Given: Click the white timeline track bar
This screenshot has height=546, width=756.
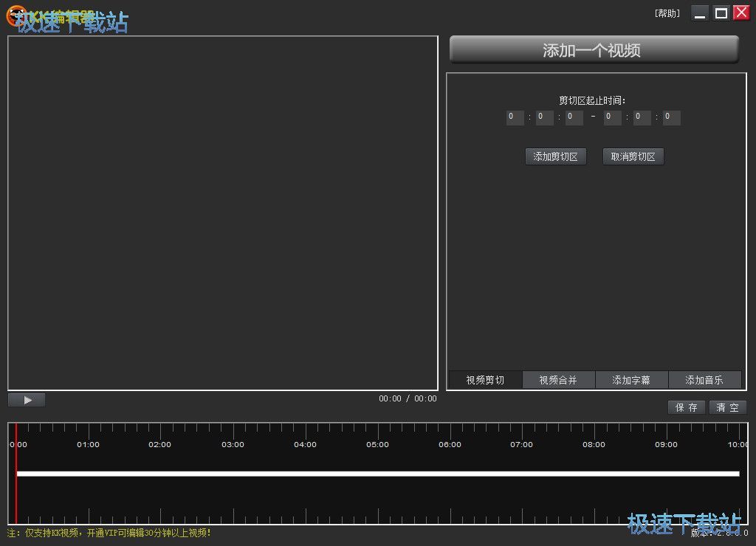Looking at the screenshot, I should click(377, 474).
